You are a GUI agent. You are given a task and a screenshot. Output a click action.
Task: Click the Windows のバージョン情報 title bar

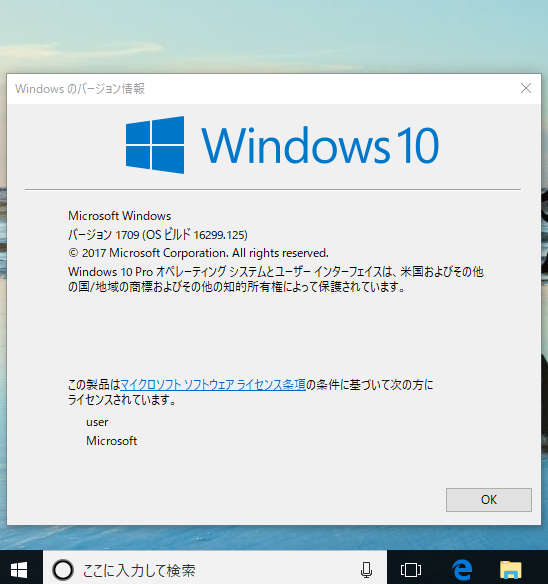click(261, 89)
